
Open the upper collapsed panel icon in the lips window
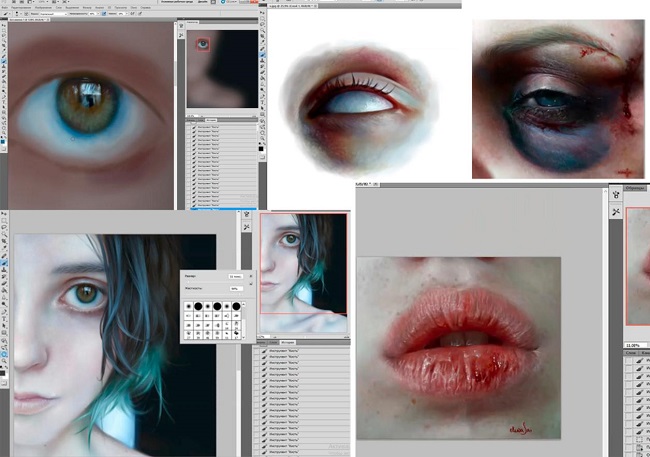[616, 195]
